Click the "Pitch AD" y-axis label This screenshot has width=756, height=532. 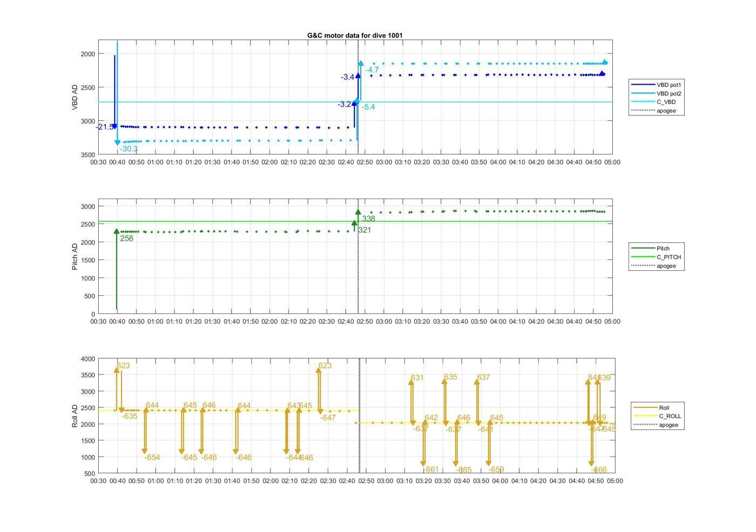click(75, 256)
